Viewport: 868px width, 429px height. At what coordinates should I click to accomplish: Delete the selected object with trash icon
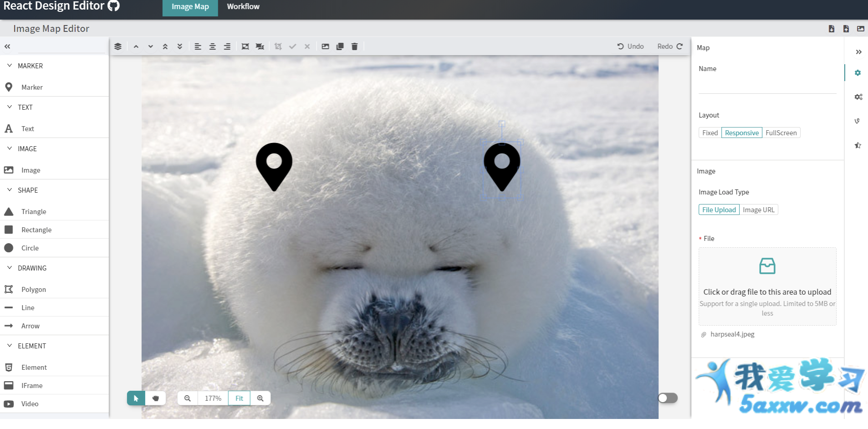click(354, 46)
